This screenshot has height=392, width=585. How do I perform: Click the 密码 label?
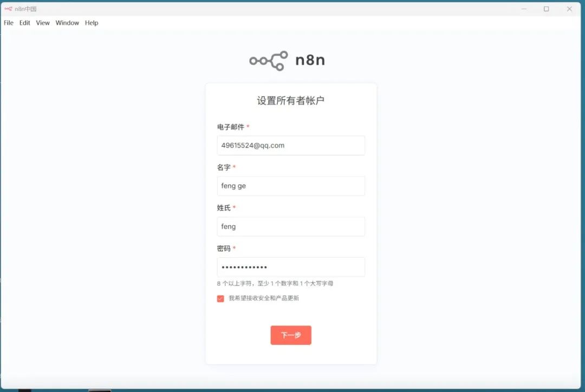coord(224,249)
